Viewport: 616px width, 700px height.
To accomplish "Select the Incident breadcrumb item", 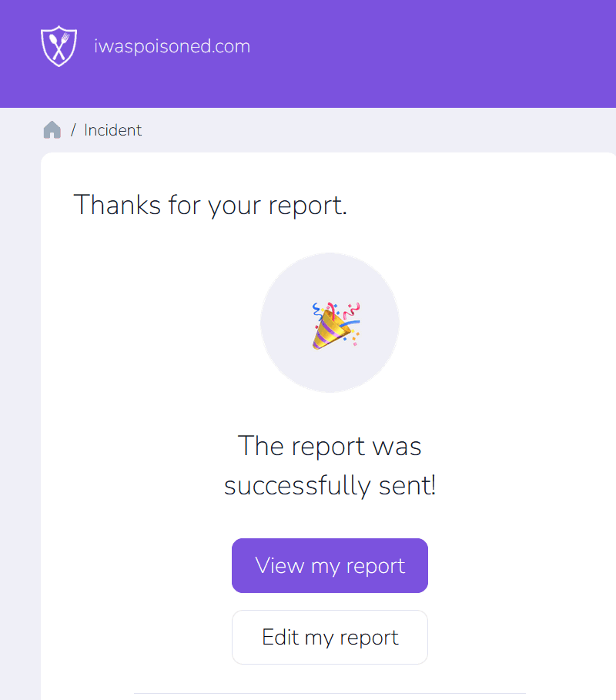I will [x=113, y=130].
